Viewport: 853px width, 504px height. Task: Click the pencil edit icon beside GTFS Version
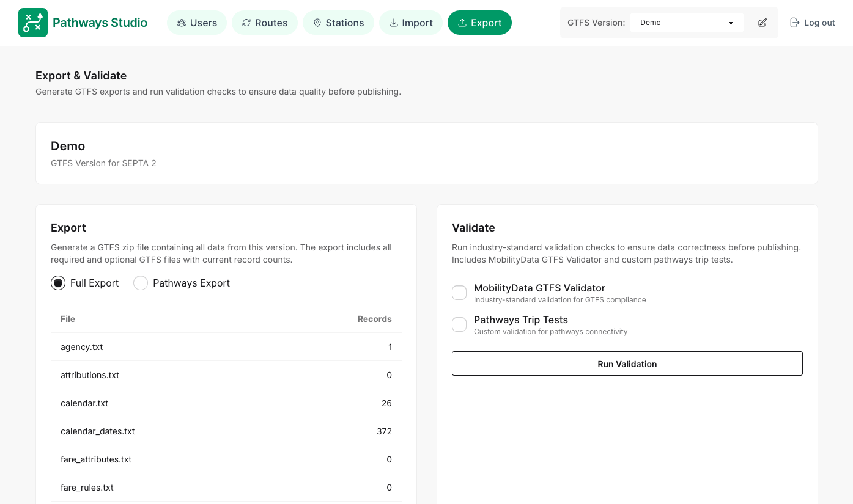[x=763, y=23]
